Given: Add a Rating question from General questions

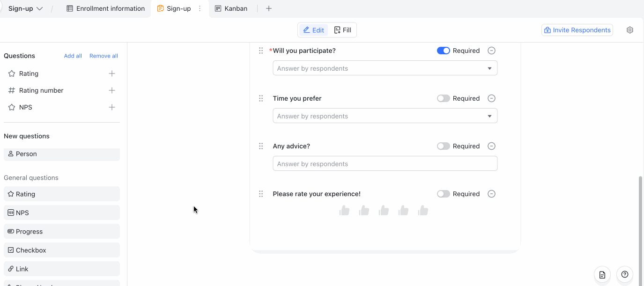Looking at the screenshot, I should [x=61, y=193].
